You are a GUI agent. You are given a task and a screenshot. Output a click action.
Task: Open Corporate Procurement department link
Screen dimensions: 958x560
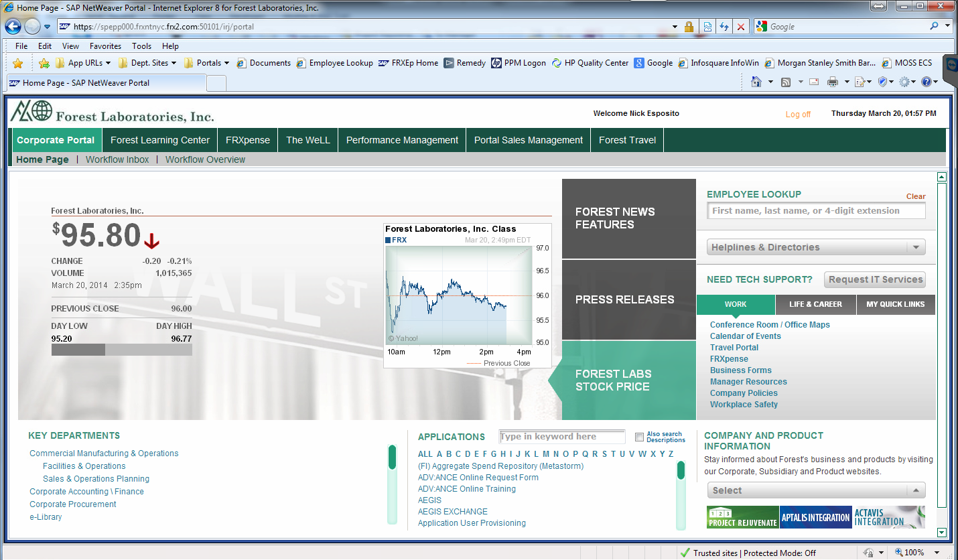click(73, 504)
